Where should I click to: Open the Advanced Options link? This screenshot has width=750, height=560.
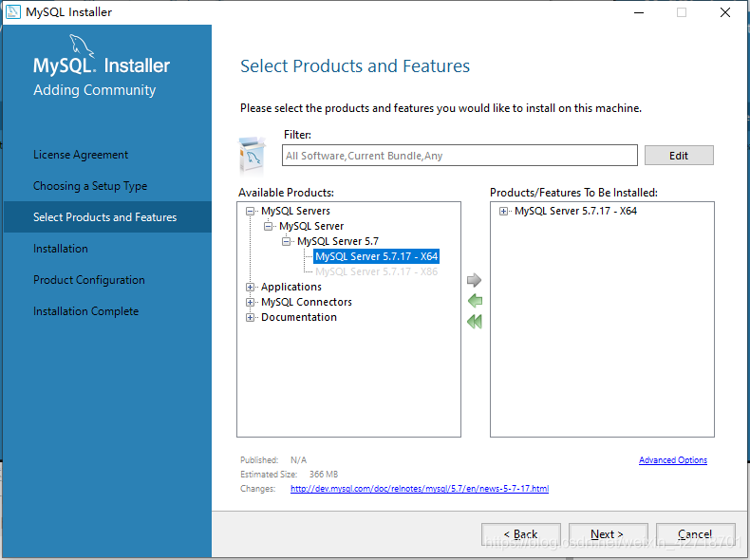click(673, 460)
